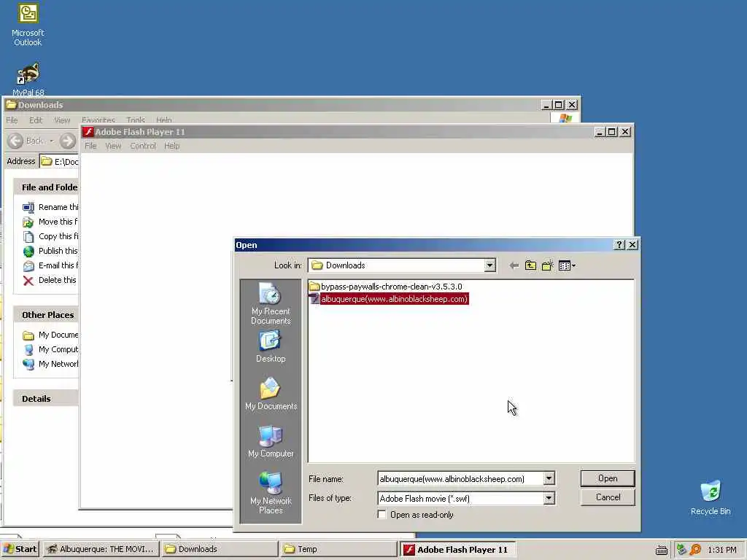Screen dimensions: 747x560
Task: Open the View menu in Downloads window
Action: pos(62,120)
